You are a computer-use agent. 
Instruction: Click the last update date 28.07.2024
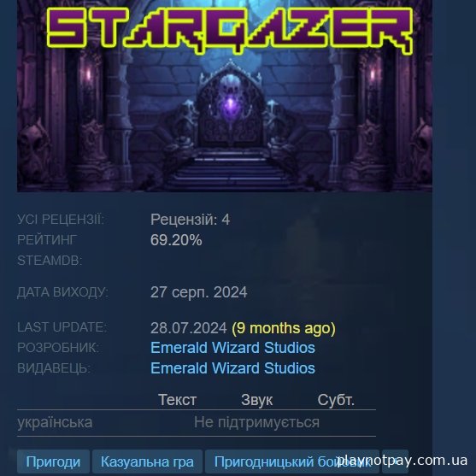click(189, 328)
